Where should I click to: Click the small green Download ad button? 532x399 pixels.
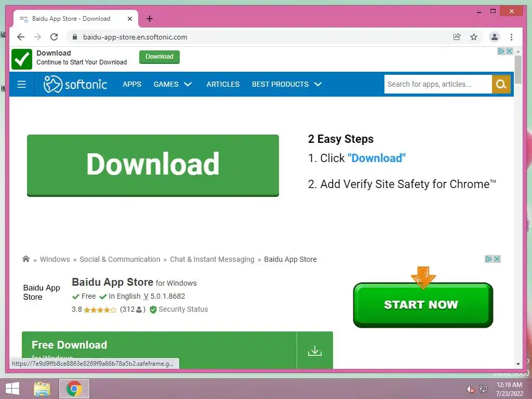(159, 57)
